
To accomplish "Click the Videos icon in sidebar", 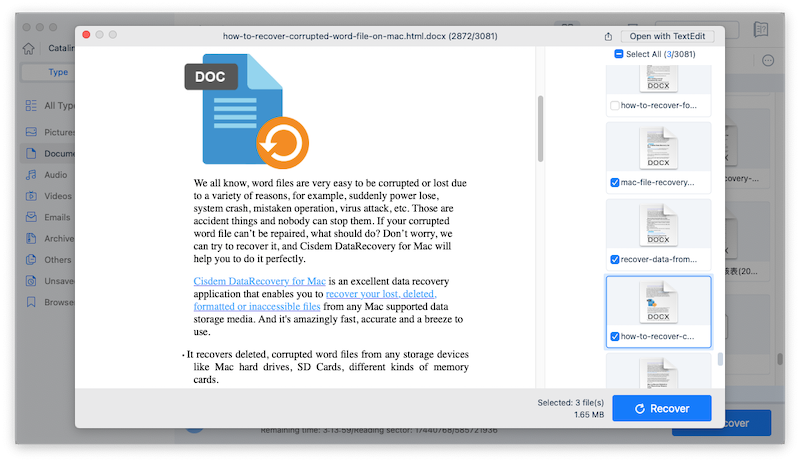I will [31, 196].
